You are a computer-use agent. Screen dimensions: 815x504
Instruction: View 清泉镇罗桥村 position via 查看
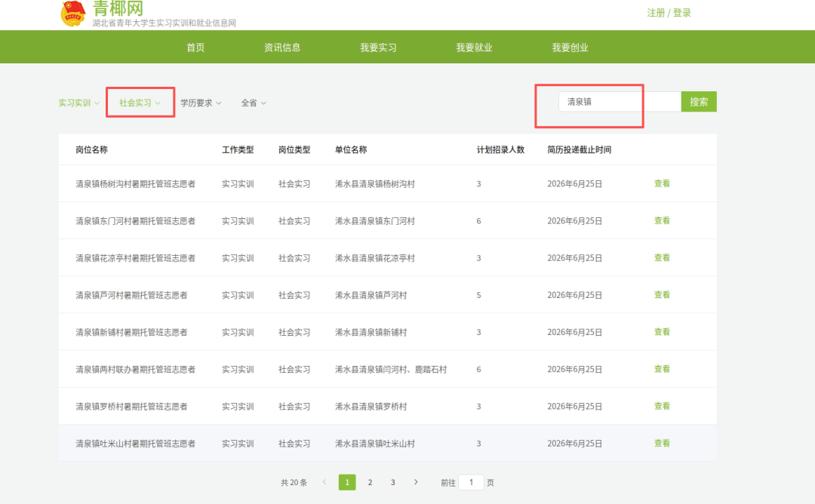pyautogui.click(x=662, y=406)
